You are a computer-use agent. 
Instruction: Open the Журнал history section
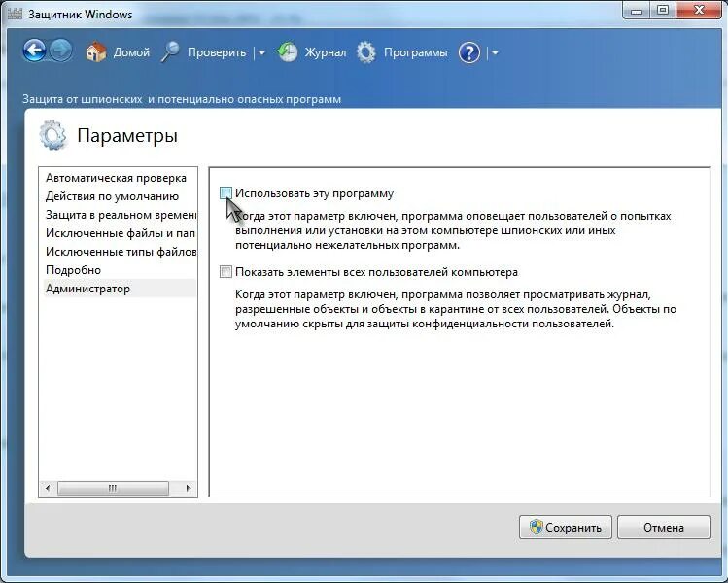click(325, 52)
